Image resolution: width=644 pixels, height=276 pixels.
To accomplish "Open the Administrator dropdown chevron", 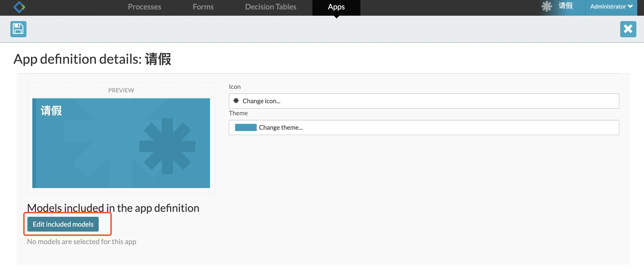I will [x=630, y=6].
